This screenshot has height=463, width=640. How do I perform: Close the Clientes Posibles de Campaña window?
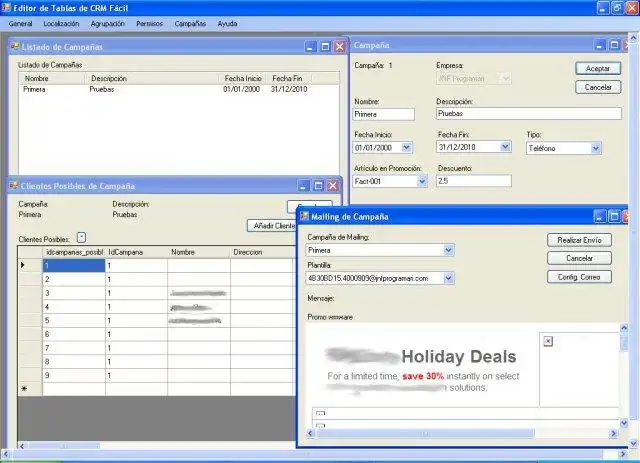tap(333, 186)
